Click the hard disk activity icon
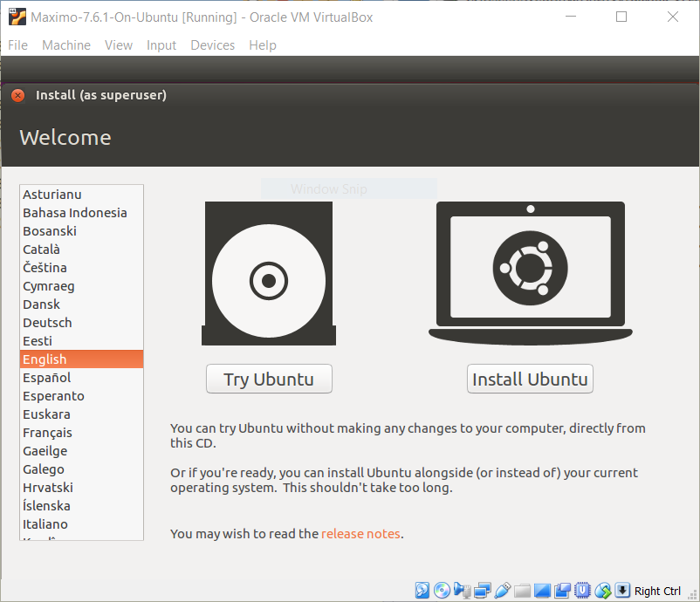Viewport: 700px width, 602px height. 422,590
